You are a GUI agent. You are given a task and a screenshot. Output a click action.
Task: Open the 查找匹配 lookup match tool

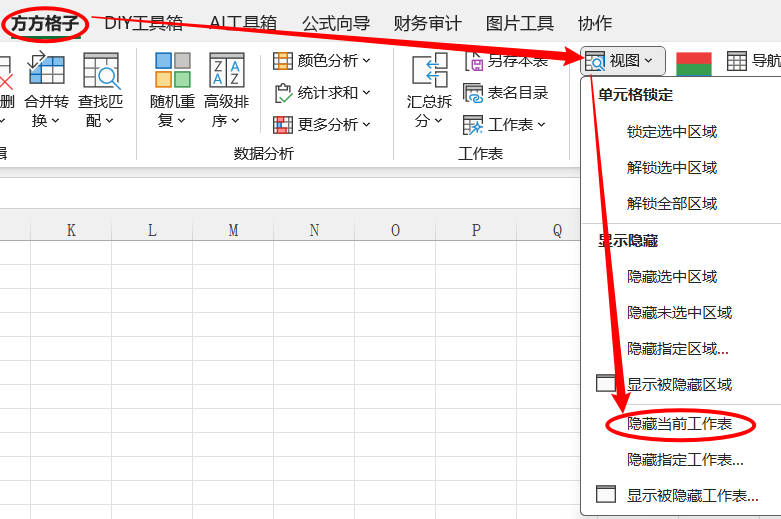coord(100,72)
